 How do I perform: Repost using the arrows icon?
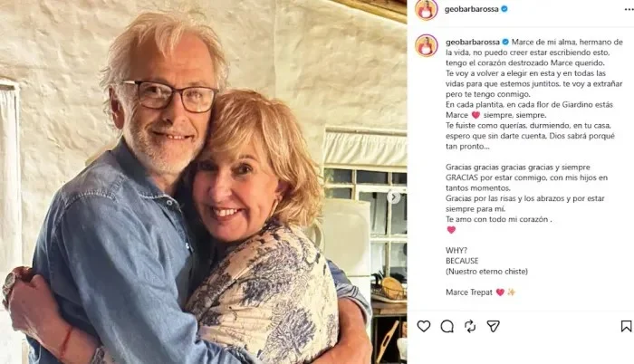point(470,326)
